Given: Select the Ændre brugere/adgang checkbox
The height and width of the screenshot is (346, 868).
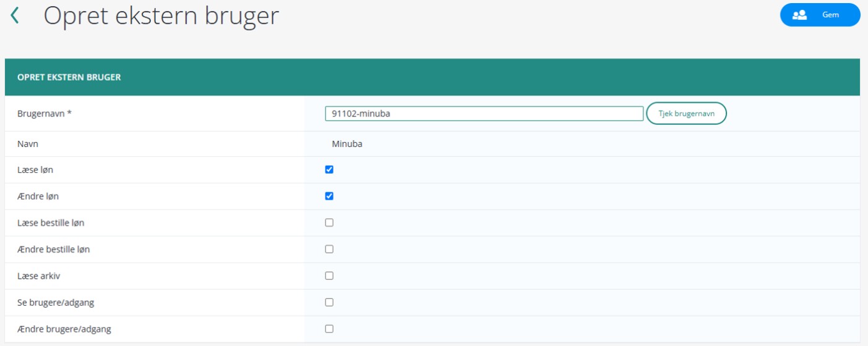Looking at the screenshot, I should pos(329,329).
